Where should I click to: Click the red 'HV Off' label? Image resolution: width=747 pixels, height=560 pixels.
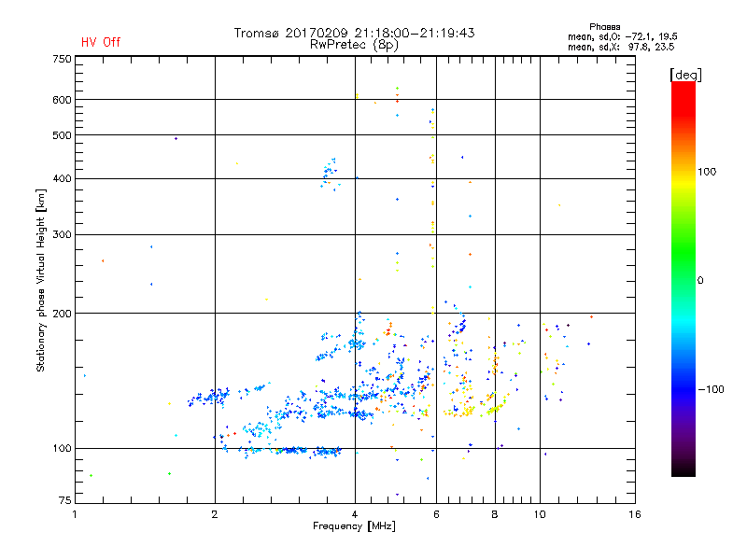pos(101,42)
